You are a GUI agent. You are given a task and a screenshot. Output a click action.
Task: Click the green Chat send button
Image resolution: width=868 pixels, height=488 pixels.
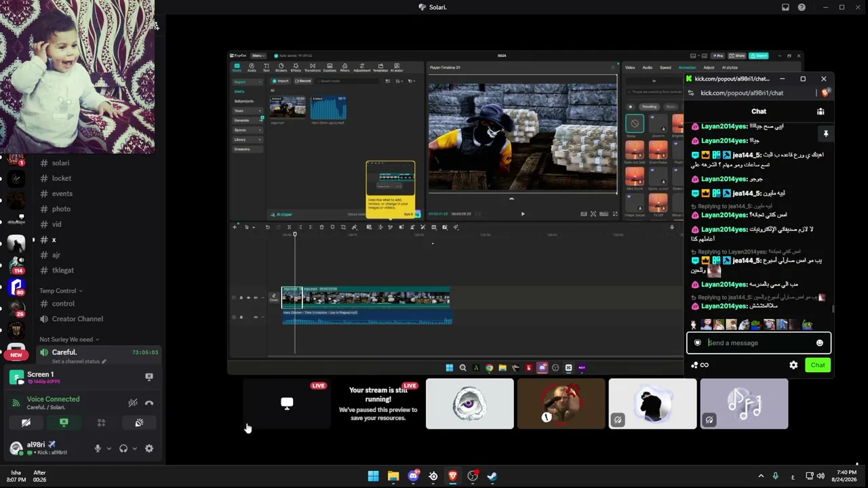coord(818,365)
